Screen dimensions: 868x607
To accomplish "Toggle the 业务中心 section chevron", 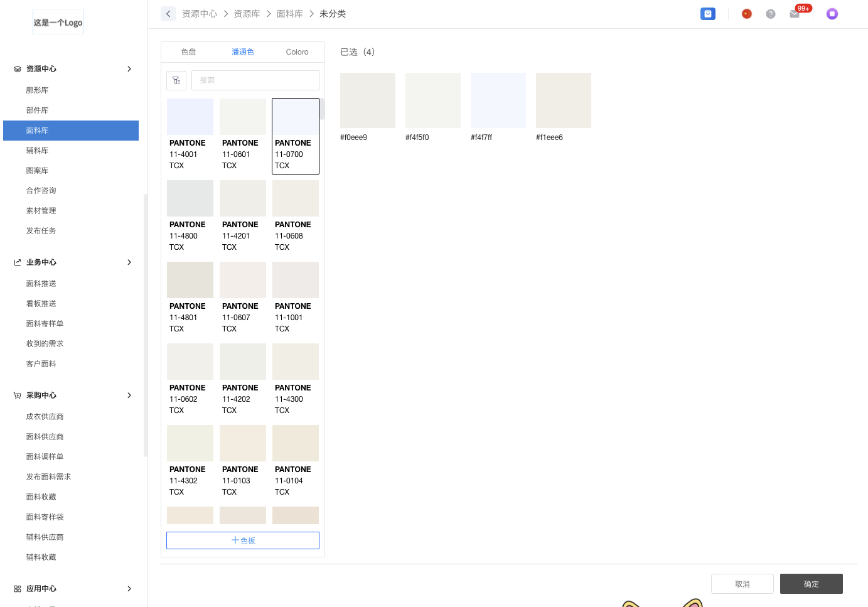I will (x=129, y=262).
